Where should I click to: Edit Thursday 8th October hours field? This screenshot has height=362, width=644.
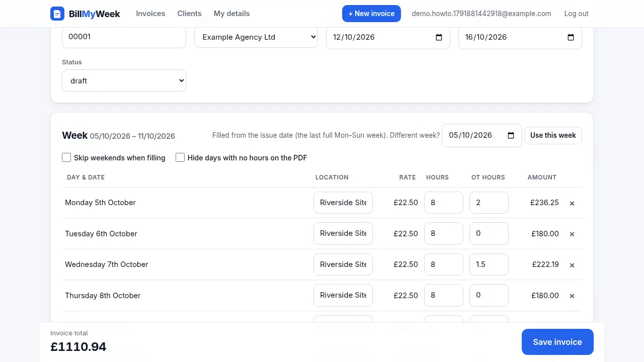coord(443,295)
